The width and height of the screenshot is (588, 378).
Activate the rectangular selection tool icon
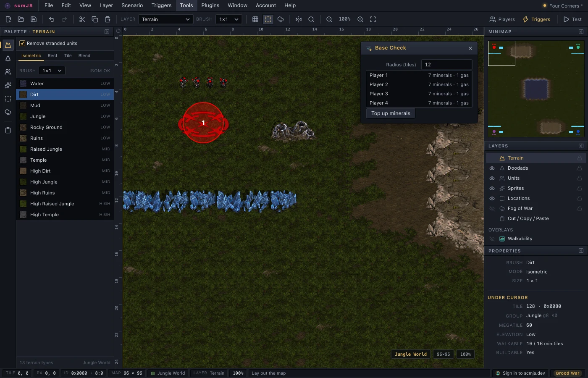coord(268,19)
